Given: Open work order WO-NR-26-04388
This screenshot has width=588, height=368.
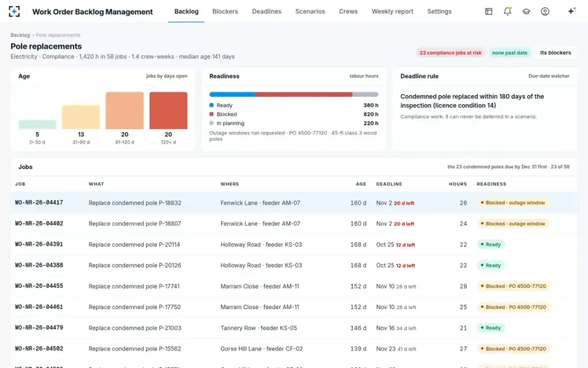Looking at the screenshot, I should click(39, 265).
